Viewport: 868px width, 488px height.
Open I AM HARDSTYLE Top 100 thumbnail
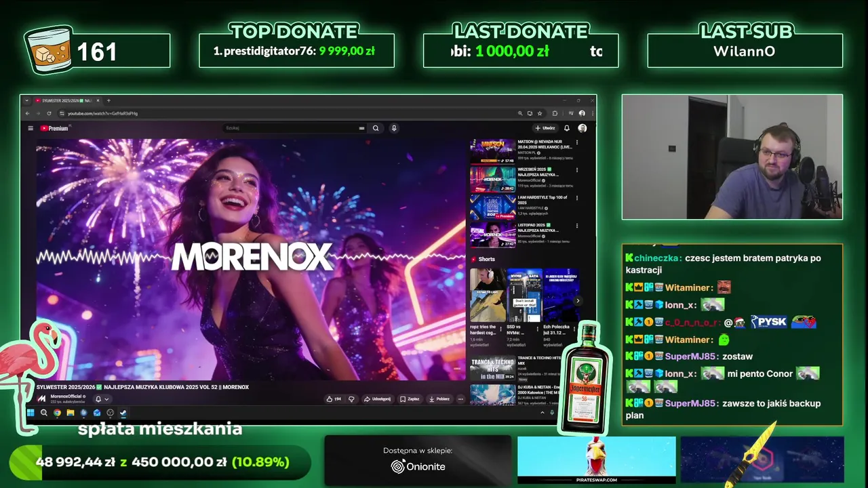tap(493, 207)
